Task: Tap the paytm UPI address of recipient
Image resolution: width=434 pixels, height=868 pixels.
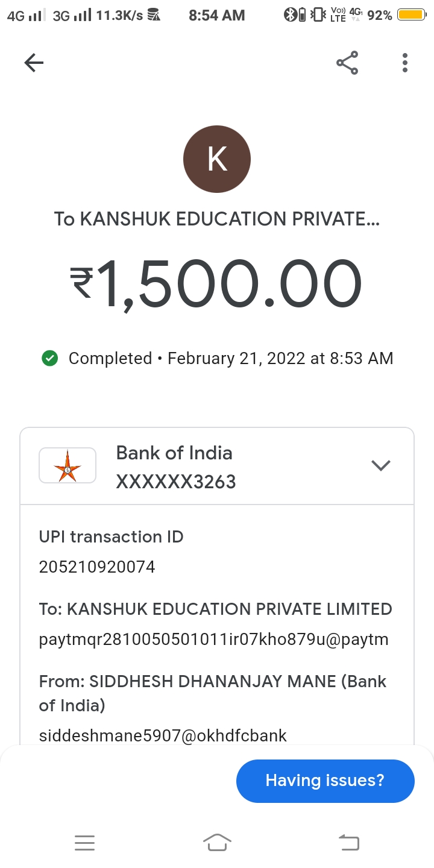Action: coord(213,639)
